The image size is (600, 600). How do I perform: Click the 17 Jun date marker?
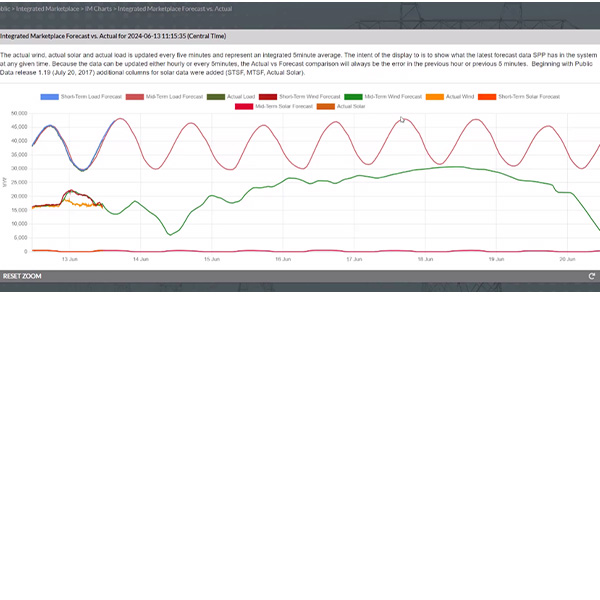click(354, 259)
